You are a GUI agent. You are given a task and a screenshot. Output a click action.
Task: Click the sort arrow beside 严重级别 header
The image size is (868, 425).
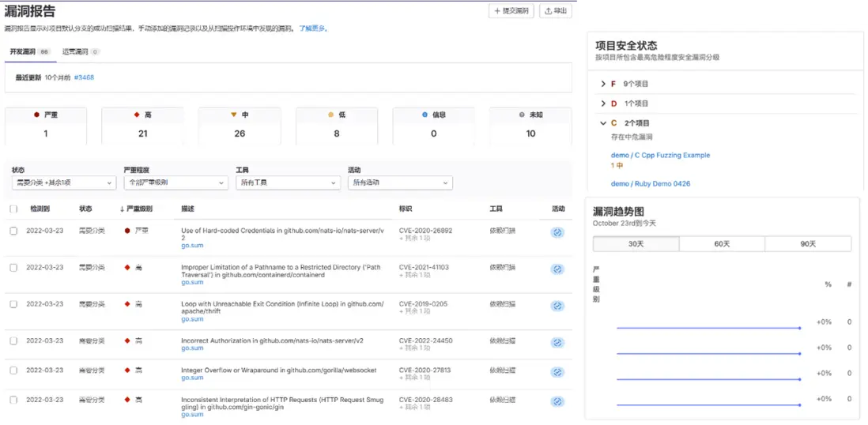tap(122, 209)
